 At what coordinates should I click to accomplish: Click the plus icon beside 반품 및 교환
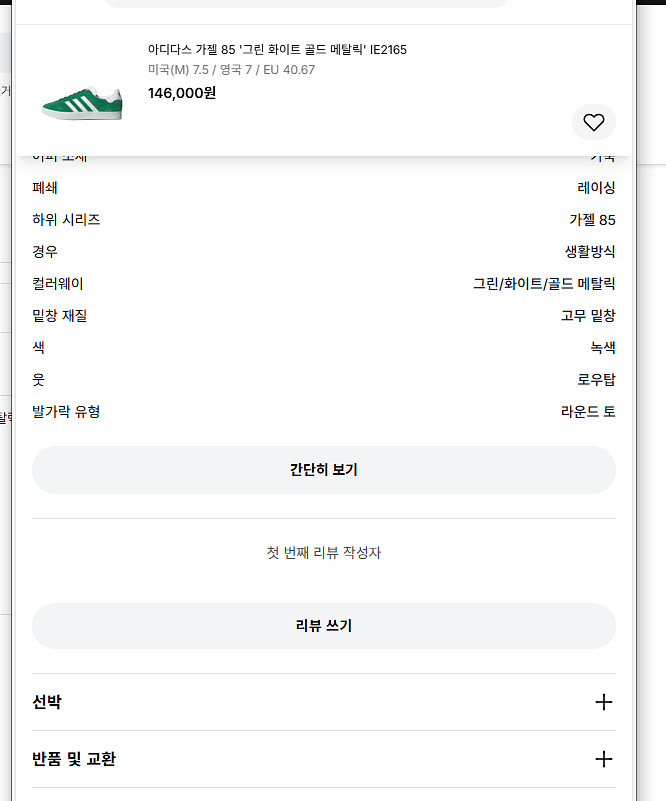[603, 759]
